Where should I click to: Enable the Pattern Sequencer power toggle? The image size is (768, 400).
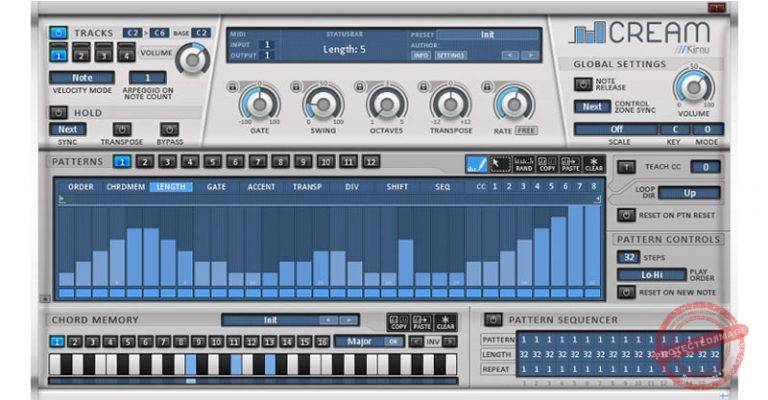493,320
